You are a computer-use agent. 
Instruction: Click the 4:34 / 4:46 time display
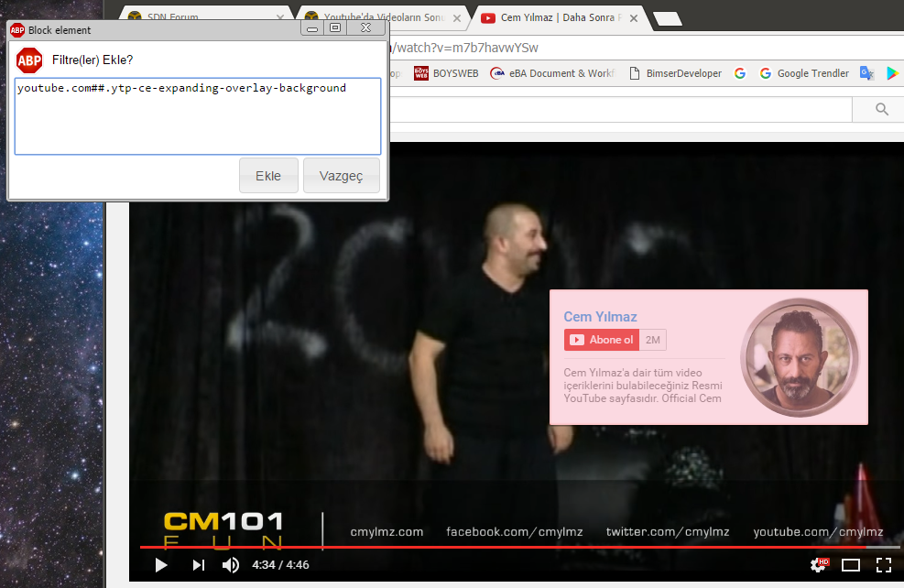click(x=280, y=565)
